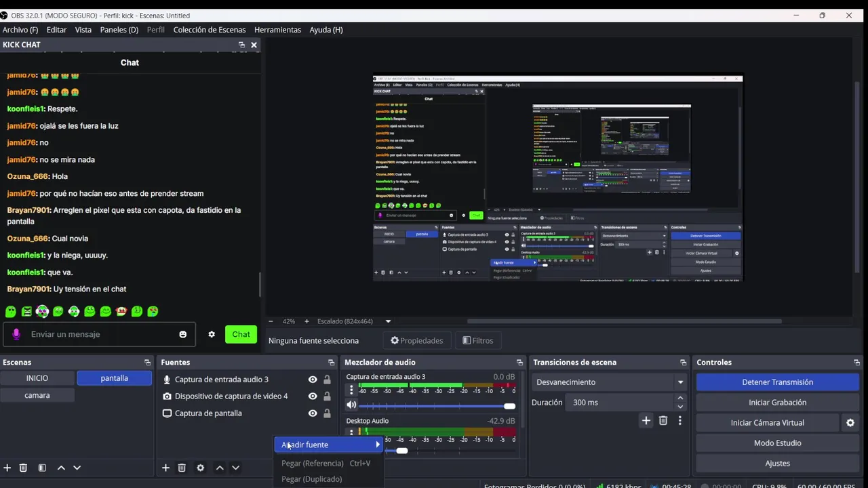The width and height of the screenshot is (868, 488).
Task: Float the KICK CHAT dock
Action: [x=241, y=45]
